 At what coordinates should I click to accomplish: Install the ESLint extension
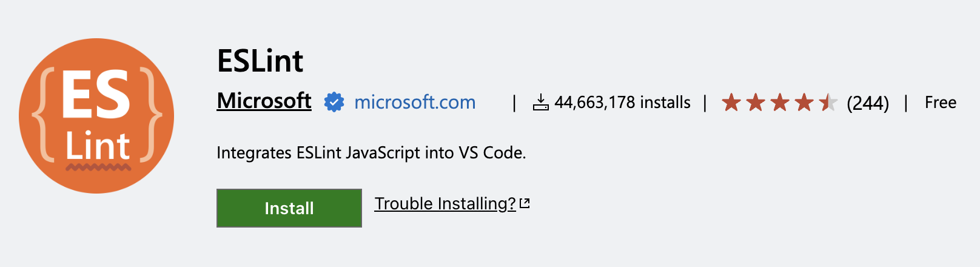pos(289,208)
